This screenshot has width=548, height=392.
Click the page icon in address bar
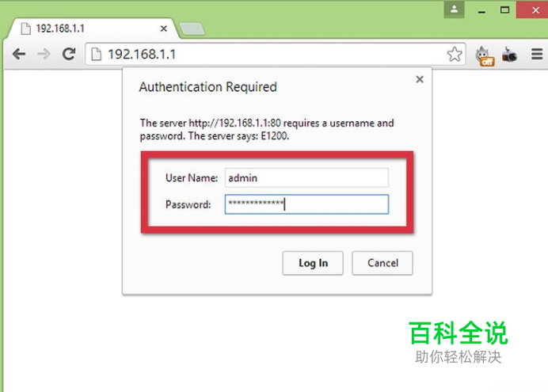point(96,54)
